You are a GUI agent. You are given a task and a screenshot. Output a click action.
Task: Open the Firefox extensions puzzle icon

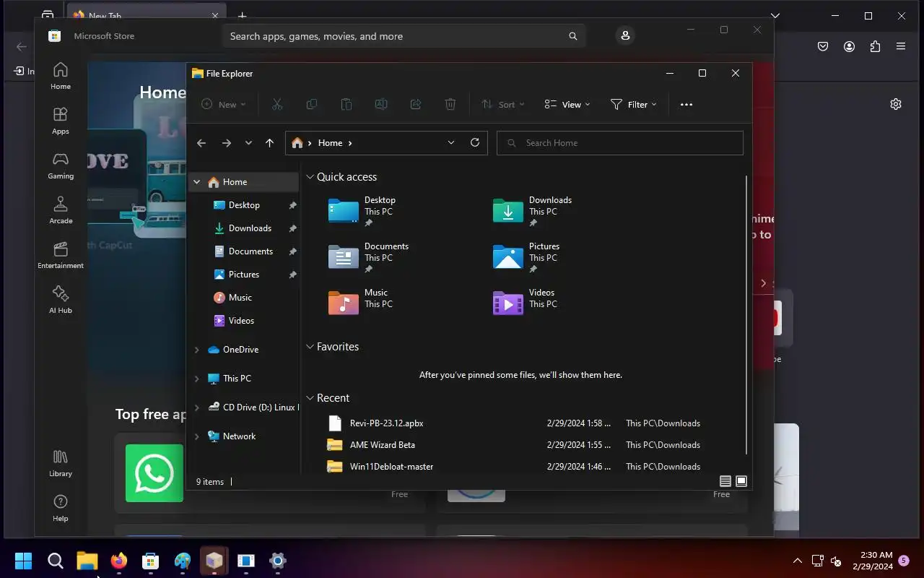click(x=875, y=46)
